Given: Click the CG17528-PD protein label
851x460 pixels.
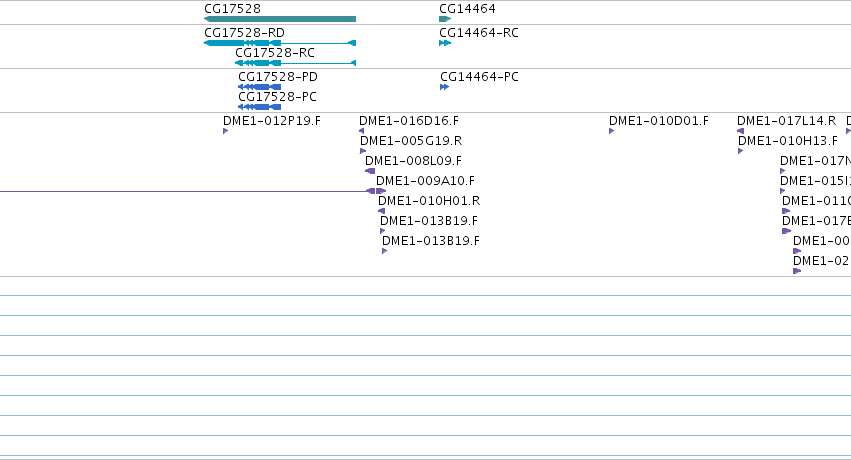Looking at the screenshot, I should click(x=278, y=76).
